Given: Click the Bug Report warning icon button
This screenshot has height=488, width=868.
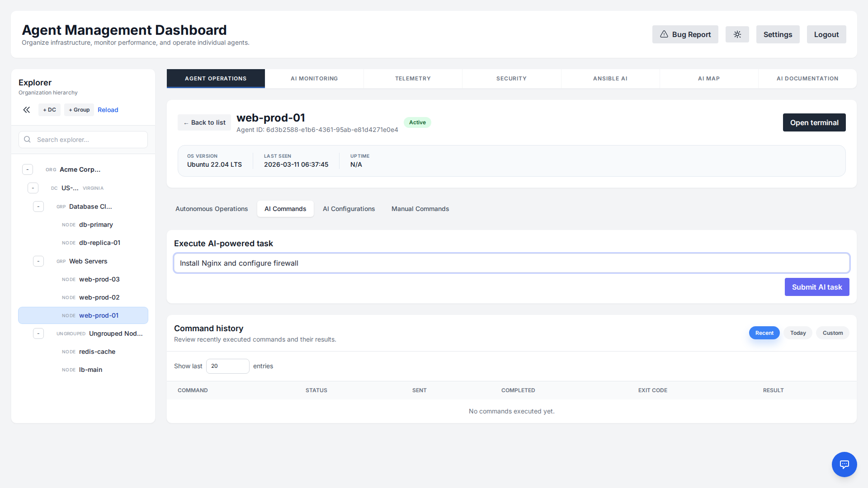Looking at the screenshot, I should (x=685, y=34).
